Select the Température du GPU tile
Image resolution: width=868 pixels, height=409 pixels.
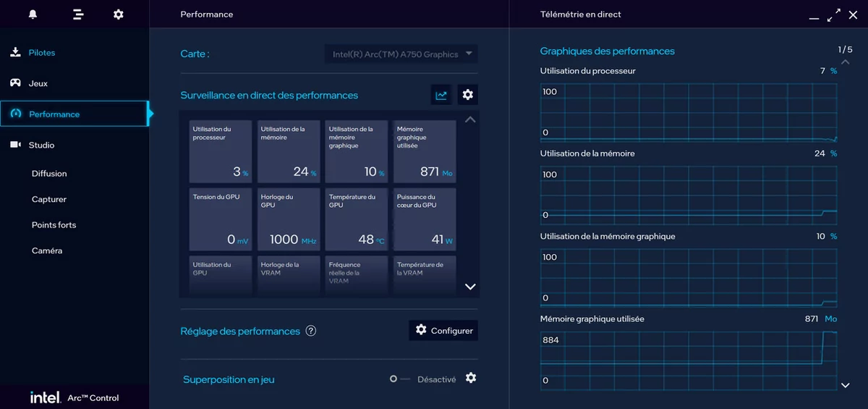coord(357,219)
